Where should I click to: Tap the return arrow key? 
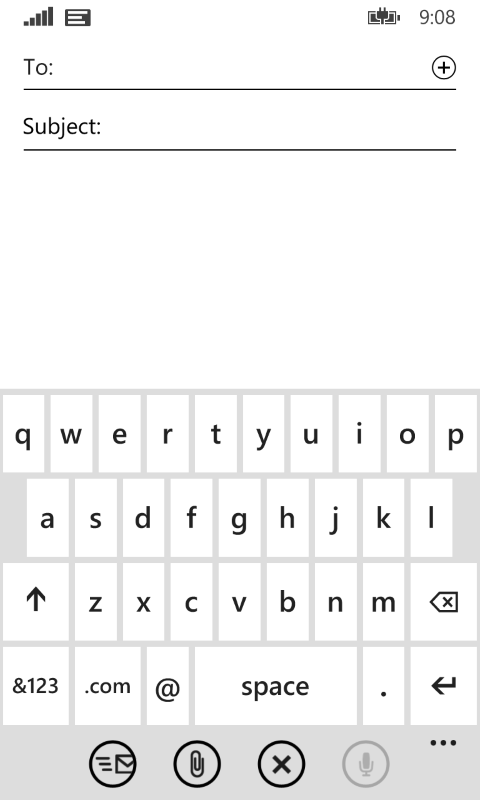point(443,686)
